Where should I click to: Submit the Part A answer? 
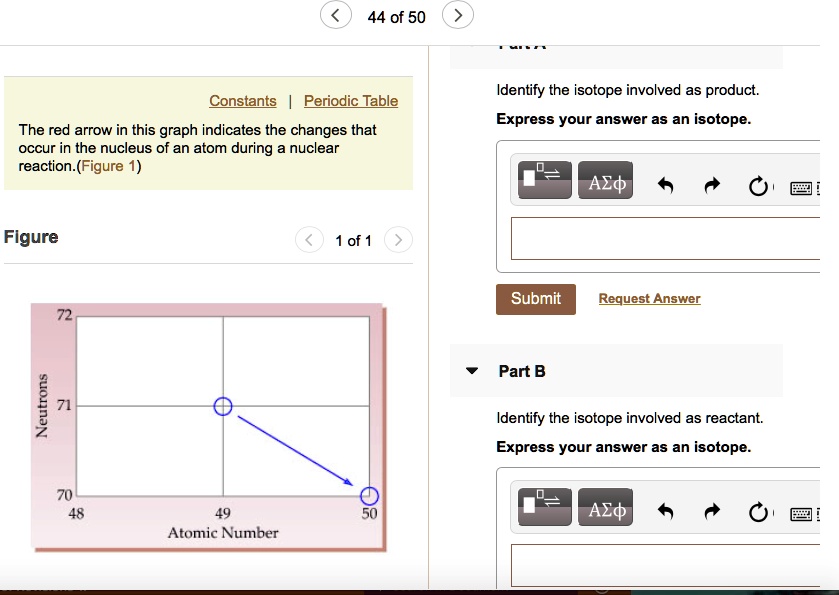point(535,298)
